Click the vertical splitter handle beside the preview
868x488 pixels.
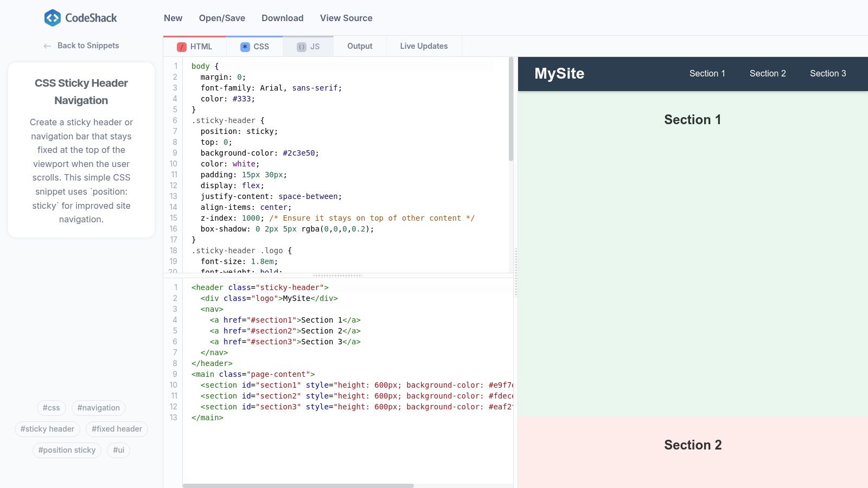pyautogui.click(x=516, y=272)
